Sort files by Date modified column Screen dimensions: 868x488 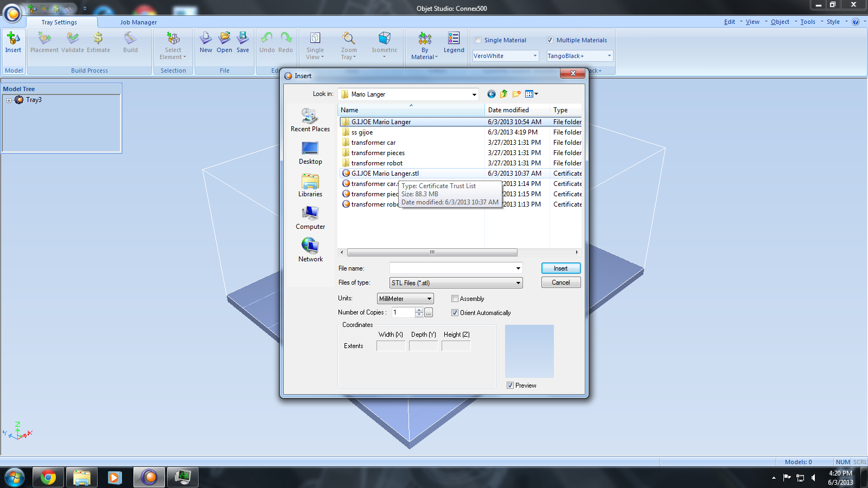[x=517, y=110]
